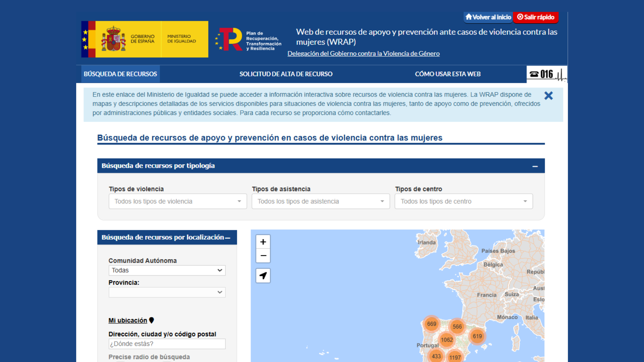This screenshot has height=362, width=644.
Task: Click the 433 map cluster marker
Action: pos(436,356)
